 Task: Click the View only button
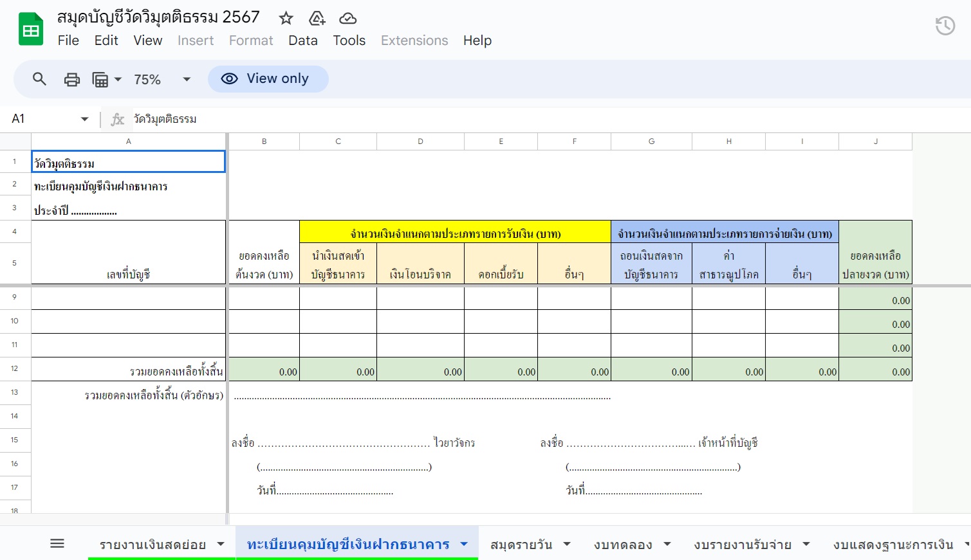pyautogui.click(x=268, y=78)
